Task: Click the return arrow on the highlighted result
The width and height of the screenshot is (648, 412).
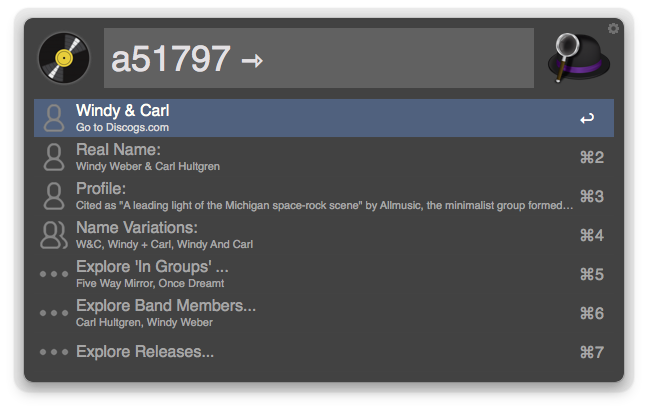Action: coord(587,119)
